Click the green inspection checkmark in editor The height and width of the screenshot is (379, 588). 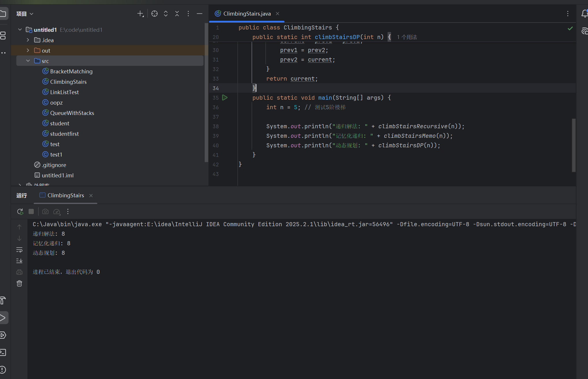(570, 28)
